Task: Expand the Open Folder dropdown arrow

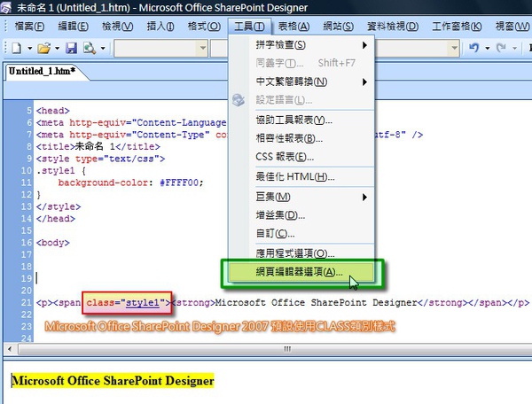Action: 57,49
